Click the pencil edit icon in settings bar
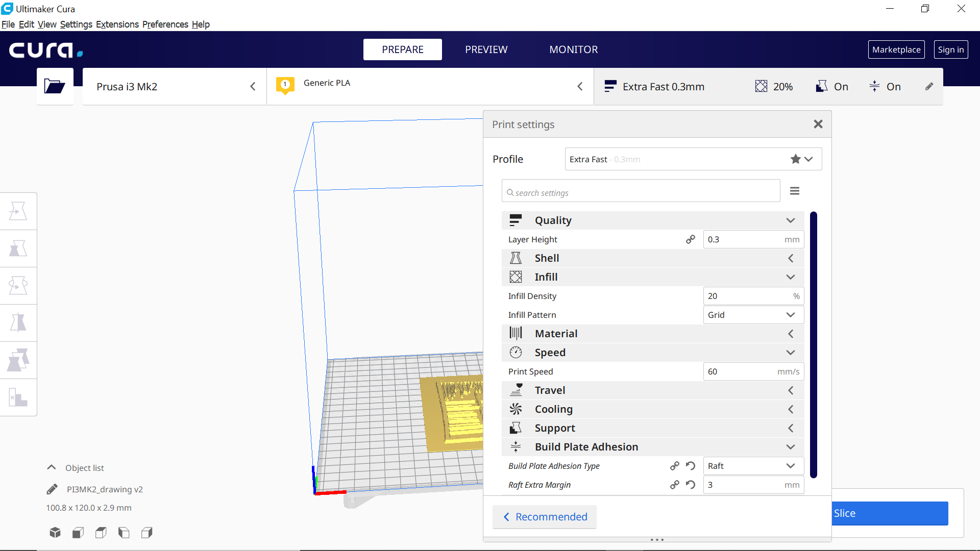Image resolution: width=980 pixels, height=551 pixels. (929, 87)
